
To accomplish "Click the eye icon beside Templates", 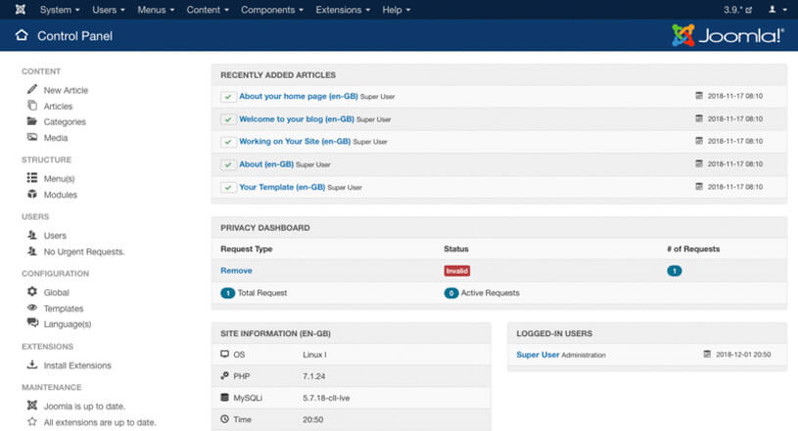I will (x=33, y=308).
